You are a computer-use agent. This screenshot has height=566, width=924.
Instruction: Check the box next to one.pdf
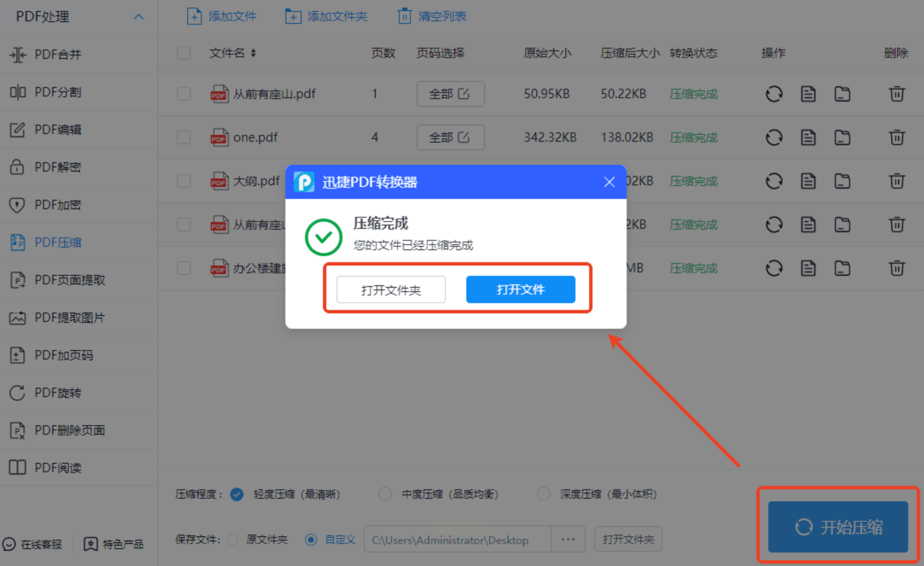[184, 137]
